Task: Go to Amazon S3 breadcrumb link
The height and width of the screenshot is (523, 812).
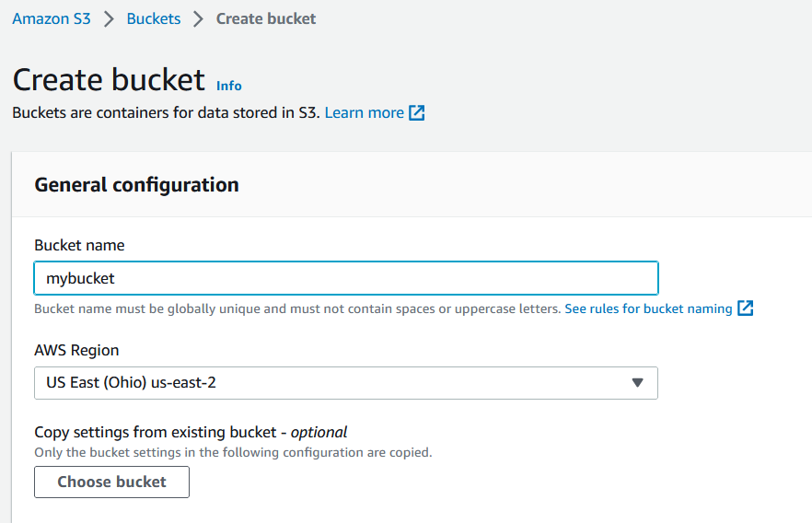Action: [52, 18]
